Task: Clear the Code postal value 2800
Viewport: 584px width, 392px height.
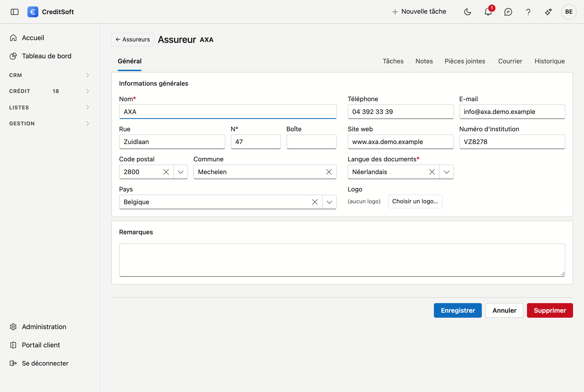Action: pos(166,172)
